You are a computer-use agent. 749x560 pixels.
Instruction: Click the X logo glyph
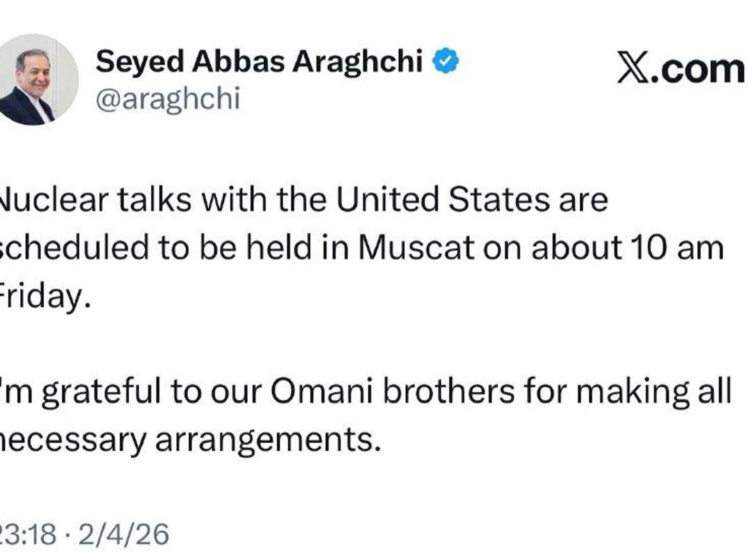(632, 68)
